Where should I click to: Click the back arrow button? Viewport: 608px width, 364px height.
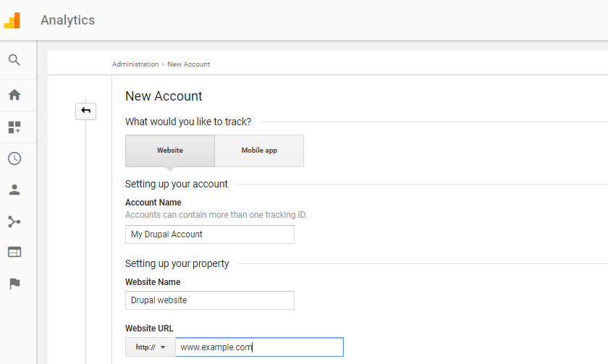pos(86,111)
